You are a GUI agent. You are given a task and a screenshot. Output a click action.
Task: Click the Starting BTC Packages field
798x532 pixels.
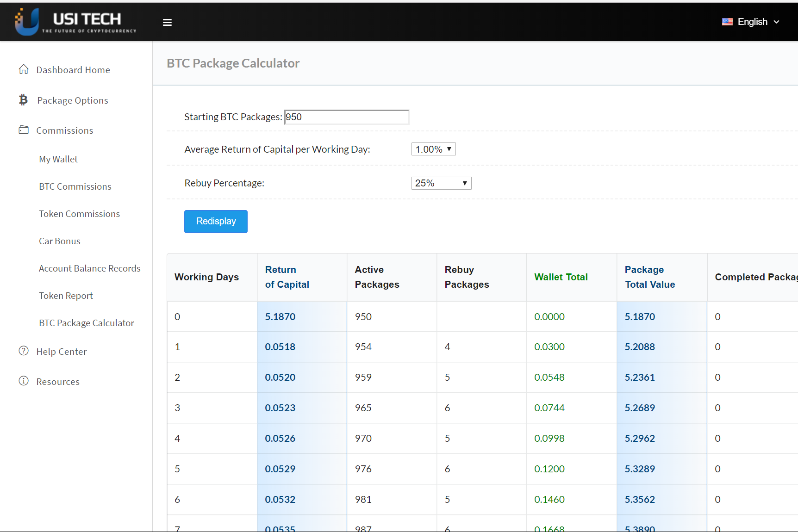346,117
